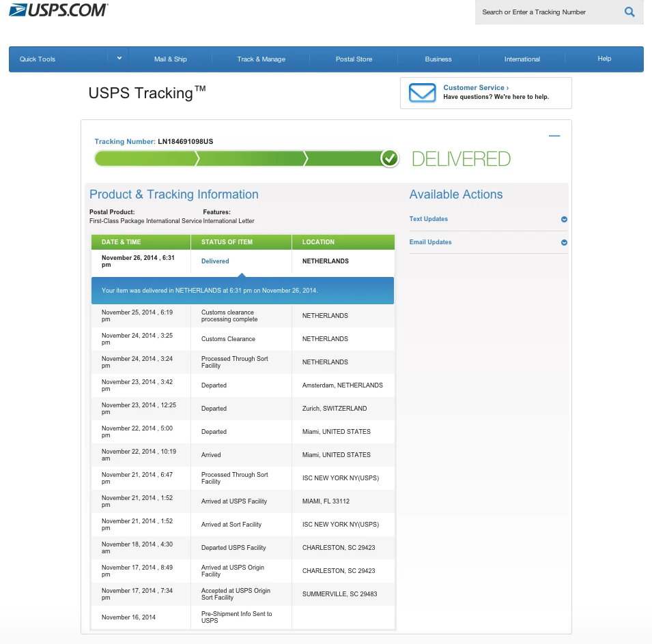
Task: Open the Quick Tools dropdown arrow
Action: 119,59
